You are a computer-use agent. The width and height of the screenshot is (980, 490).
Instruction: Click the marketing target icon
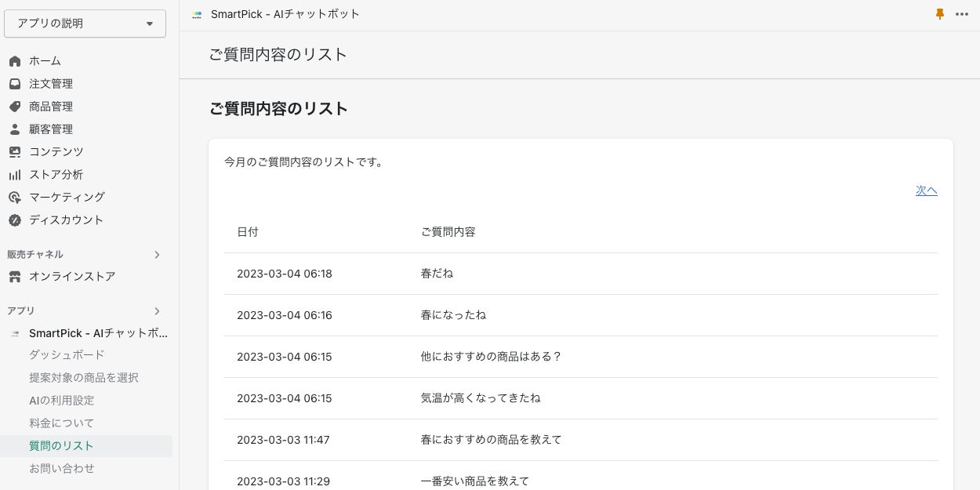[x=15, y=198]
